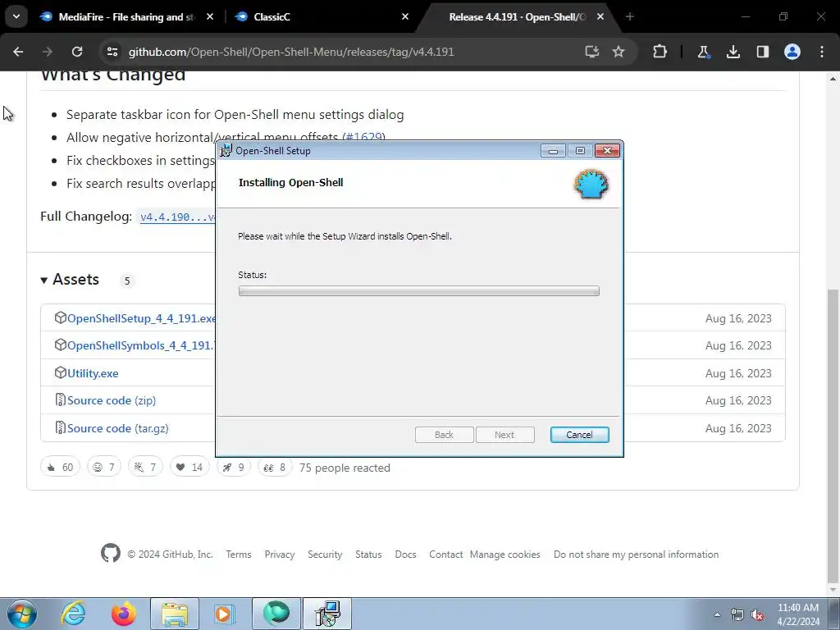Screen dimensions: 840x630
Task: Open the network tray icon
Action: pyautogui.click(x=737, y=614)
